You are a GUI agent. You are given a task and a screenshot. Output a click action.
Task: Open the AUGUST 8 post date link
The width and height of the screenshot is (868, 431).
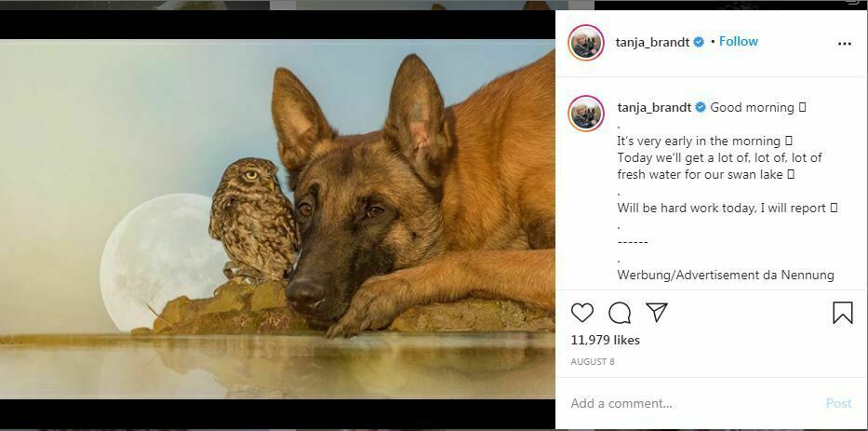pyautogui.click(x=592, y=361)
